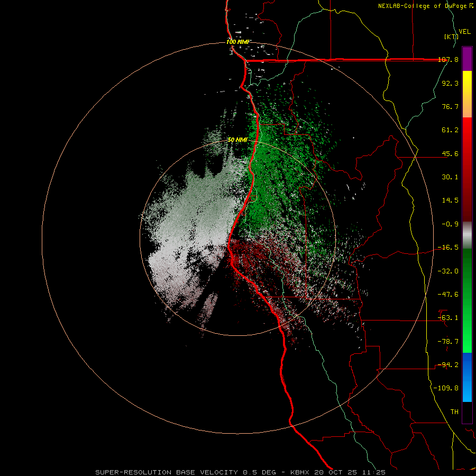
Task: Pick the black TH segment of the color bar
Action: pos(467,413)
